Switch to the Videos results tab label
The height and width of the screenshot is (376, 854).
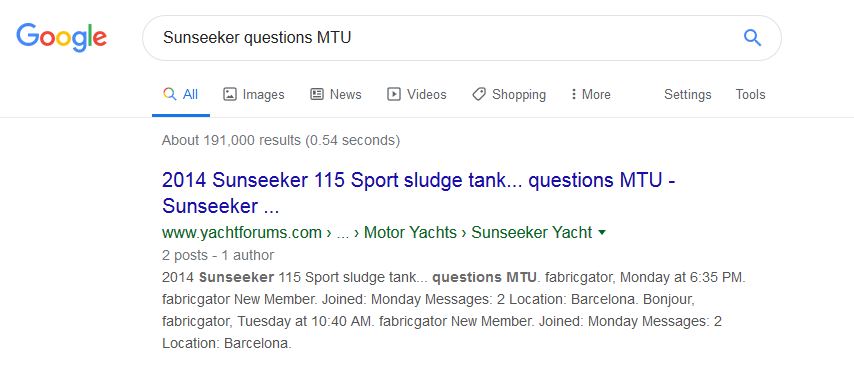(426, 94)
